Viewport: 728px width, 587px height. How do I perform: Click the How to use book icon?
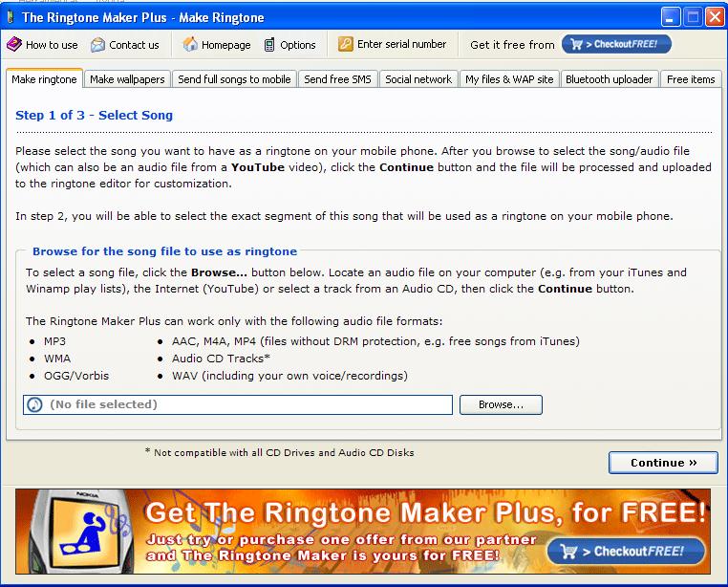pyautogui.click(x=14, y=45)
